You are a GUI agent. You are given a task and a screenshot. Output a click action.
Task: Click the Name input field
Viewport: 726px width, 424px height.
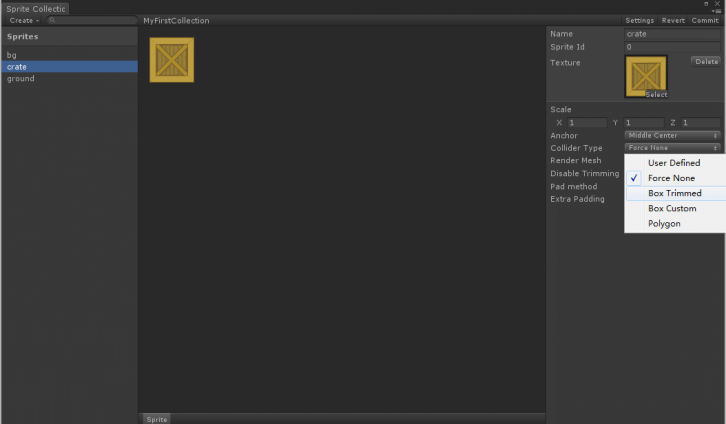[672, 34]
